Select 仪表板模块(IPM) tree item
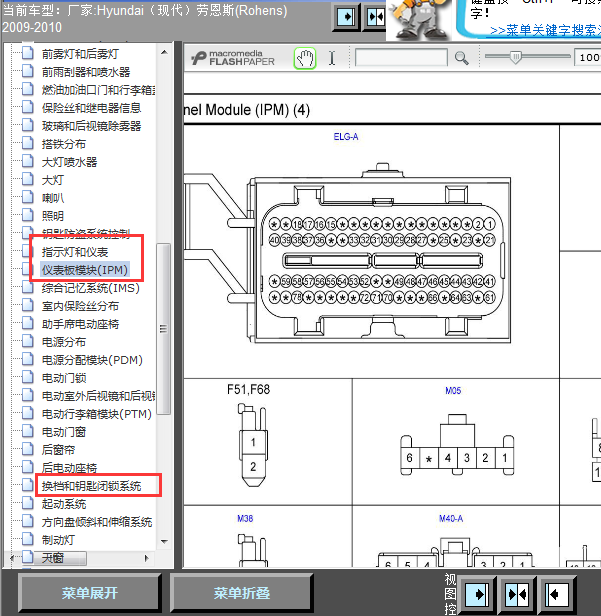 click(x=85, y=270)
